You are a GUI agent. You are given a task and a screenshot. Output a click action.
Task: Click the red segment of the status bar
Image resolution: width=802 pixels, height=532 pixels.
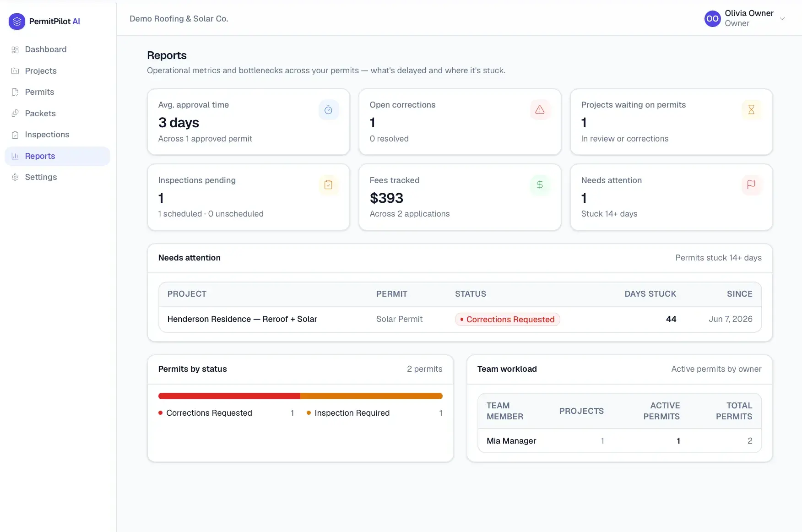pyautogui.click(x=229, y=396)
